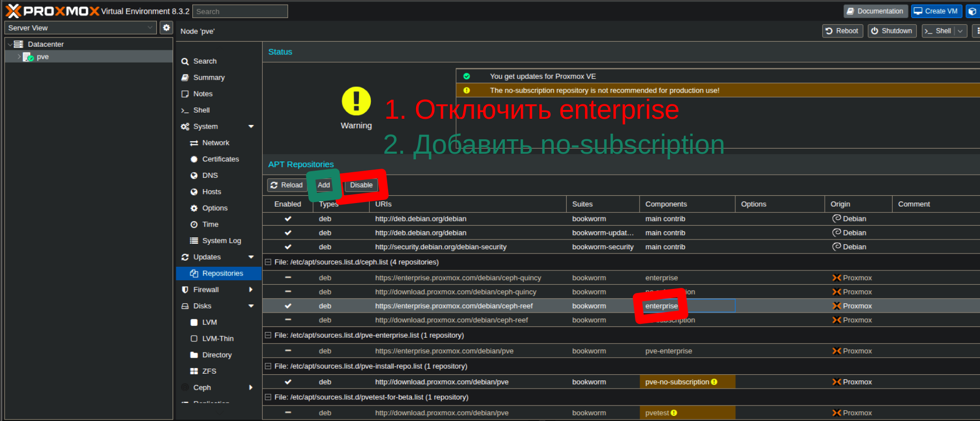Viewport: 980px width, 421px height.
Task: Click the Shutdown button
Action: (892, 31)
